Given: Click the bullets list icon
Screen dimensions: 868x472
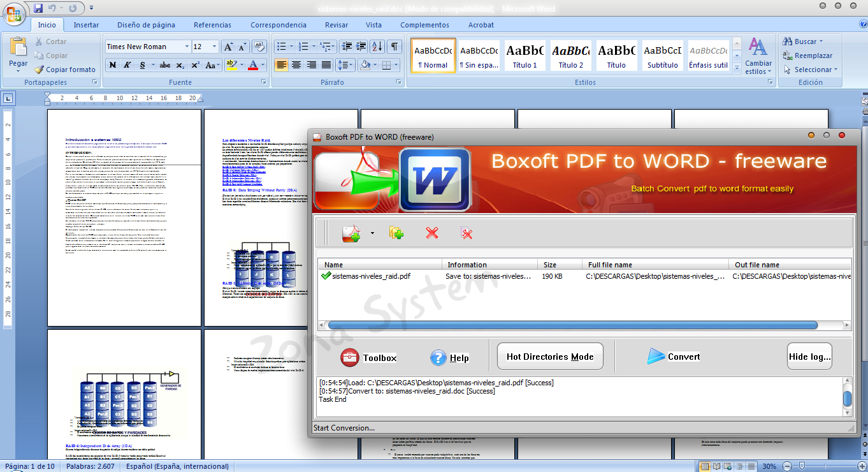Looking at the screenshot, I should point(281,47).
